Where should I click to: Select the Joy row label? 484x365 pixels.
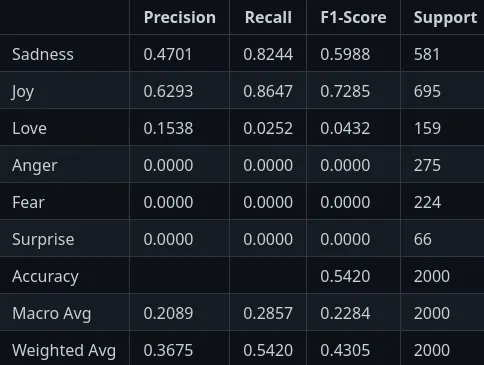tap(23, 92)
